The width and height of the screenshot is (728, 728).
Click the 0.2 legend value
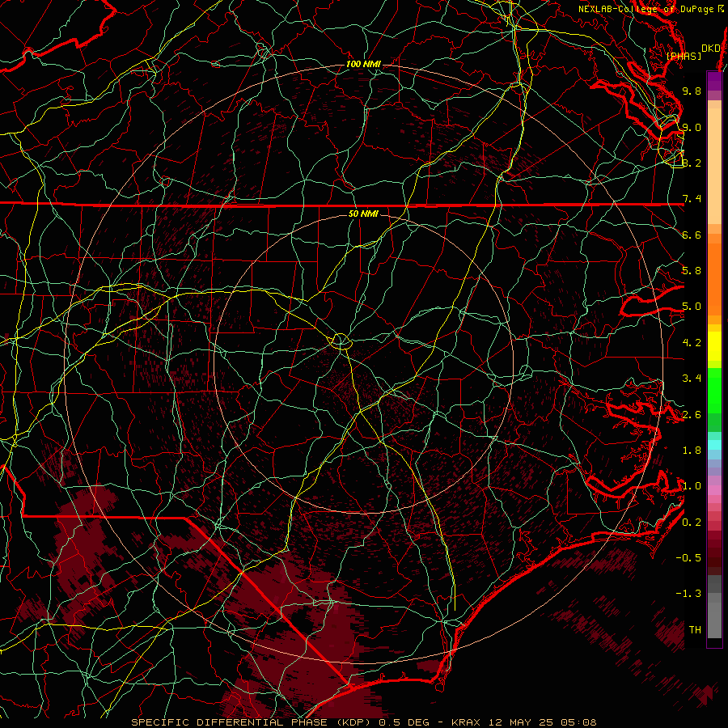692,523
